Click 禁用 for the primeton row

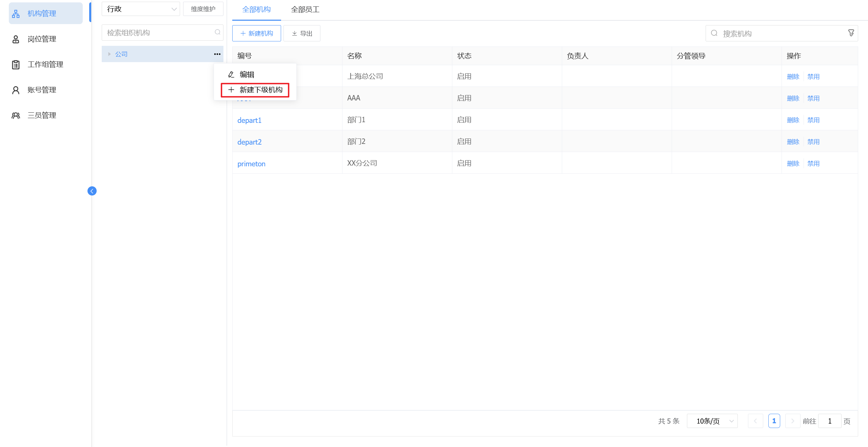[x=813, y=164]
